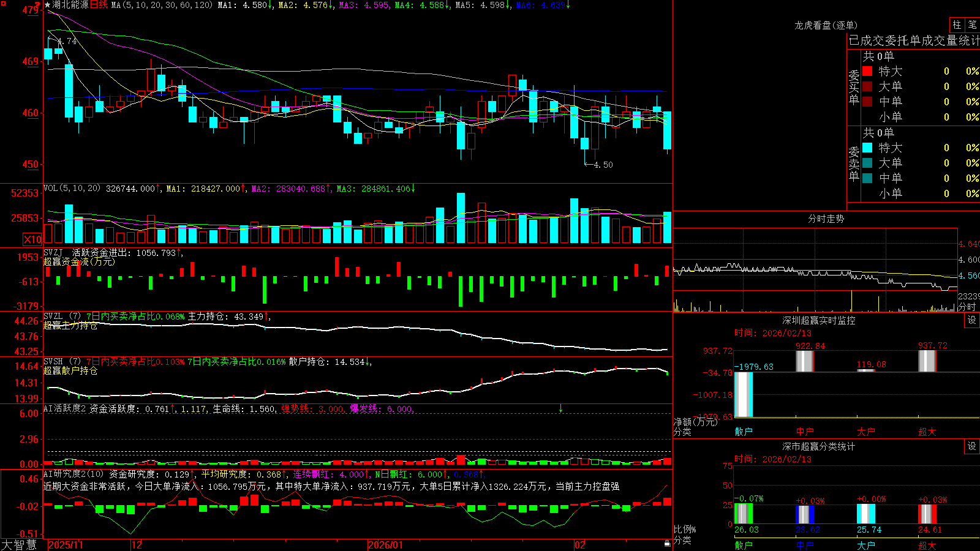This screenshot has height=551, width=980.
Task: Click teal 中单 swatch in 委卖单 section
Action: (867, 178)
